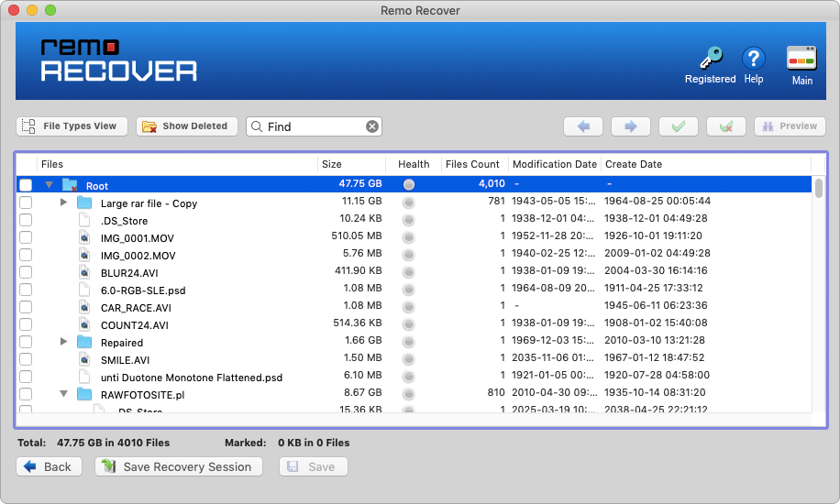840x504 pixels.
Task: Check the RAWFOTOSITE.pl checkbox
Action: click(25, 394)
